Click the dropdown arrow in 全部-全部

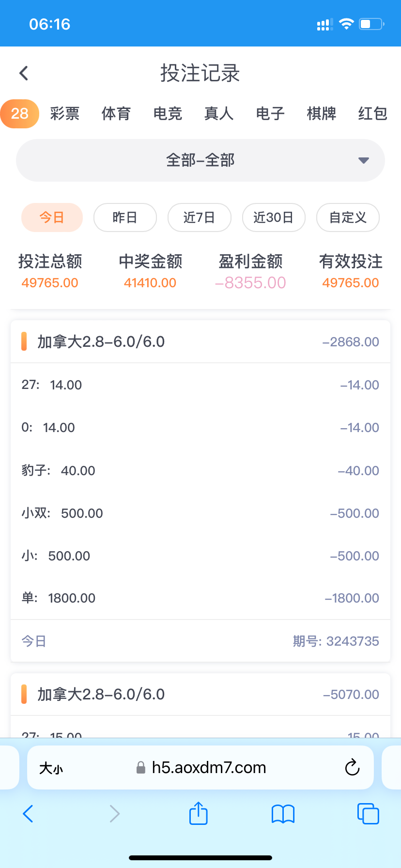[x=363, y=160]
